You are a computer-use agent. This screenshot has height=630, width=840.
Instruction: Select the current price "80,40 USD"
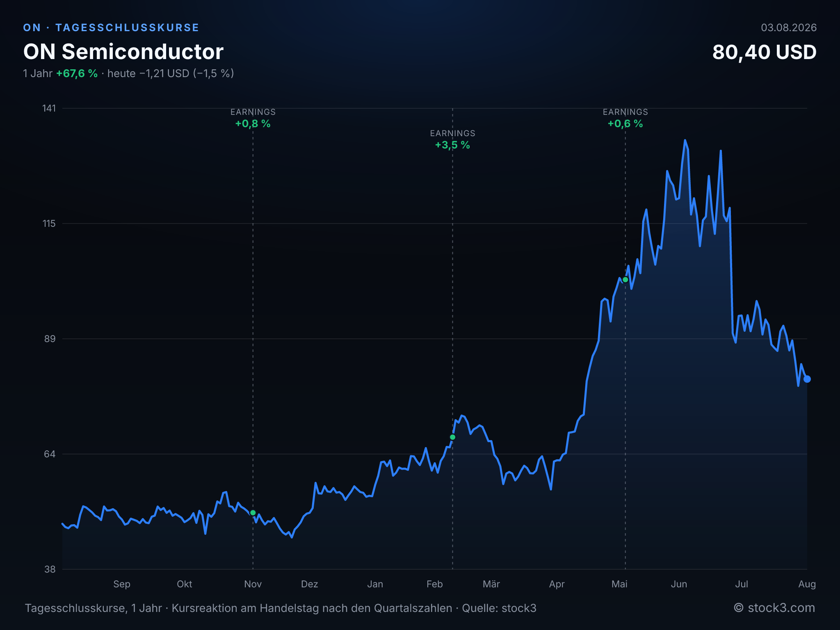click(765, 52)
